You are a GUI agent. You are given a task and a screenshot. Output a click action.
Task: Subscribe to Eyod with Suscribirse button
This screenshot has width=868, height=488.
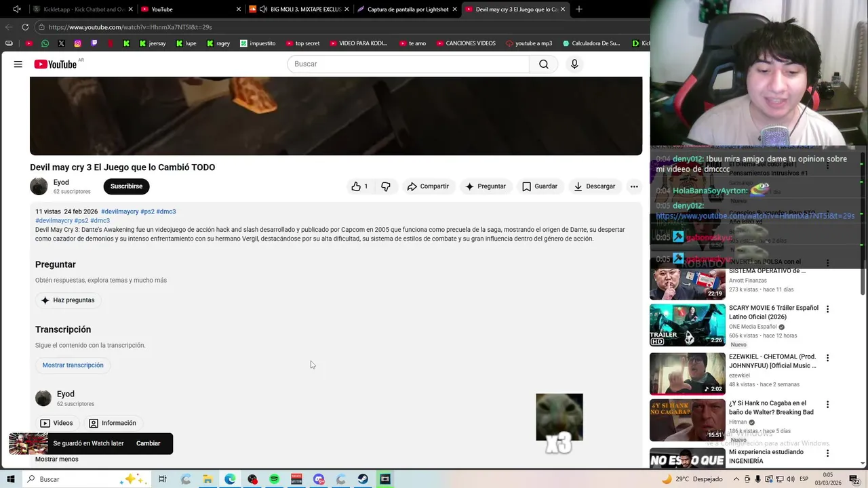(126, 186)
